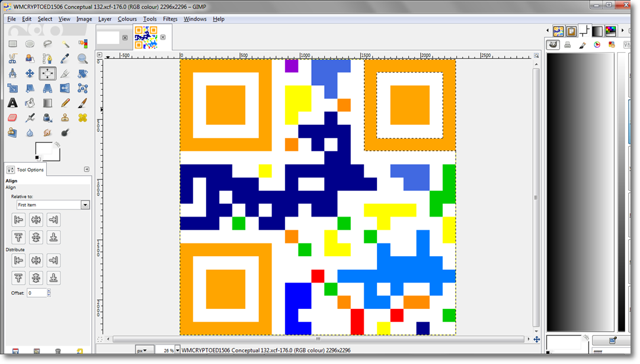Align top edge of target button
640x364 pixels.
point(18,237)
